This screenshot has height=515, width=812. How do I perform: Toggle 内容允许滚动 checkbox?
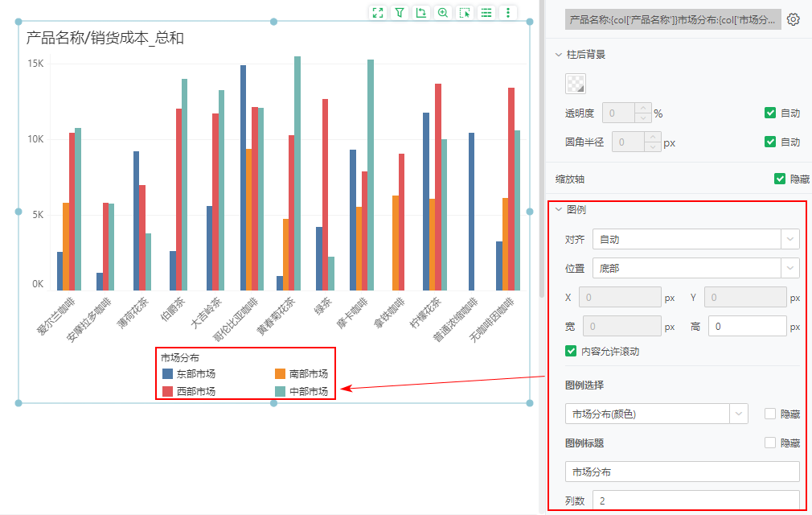571,351
